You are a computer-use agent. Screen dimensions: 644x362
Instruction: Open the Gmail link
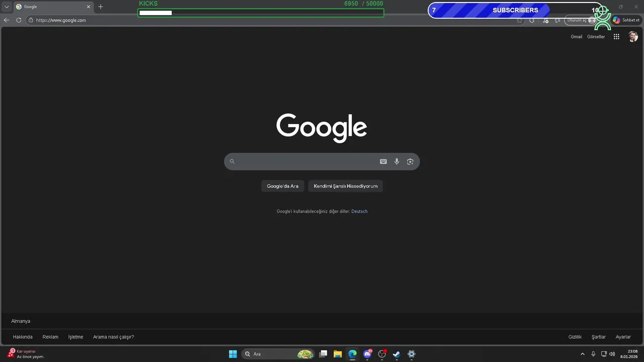577,37
